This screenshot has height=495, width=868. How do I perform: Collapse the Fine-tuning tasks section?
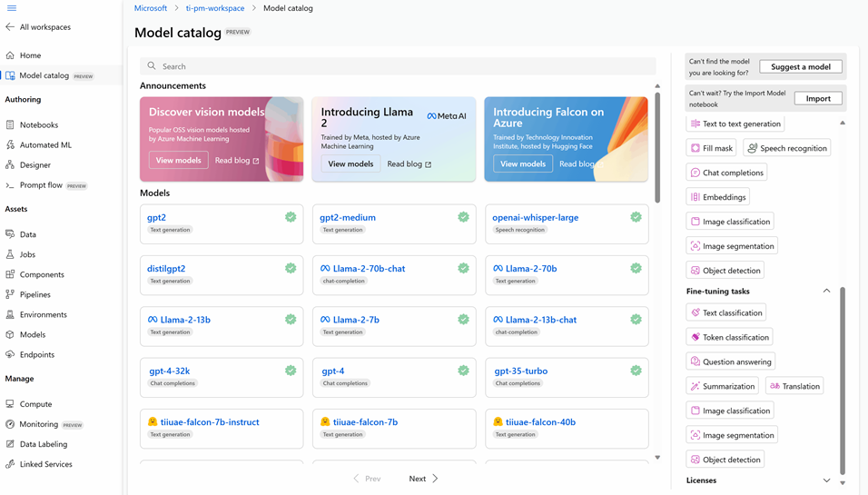[x=826, y=292]
